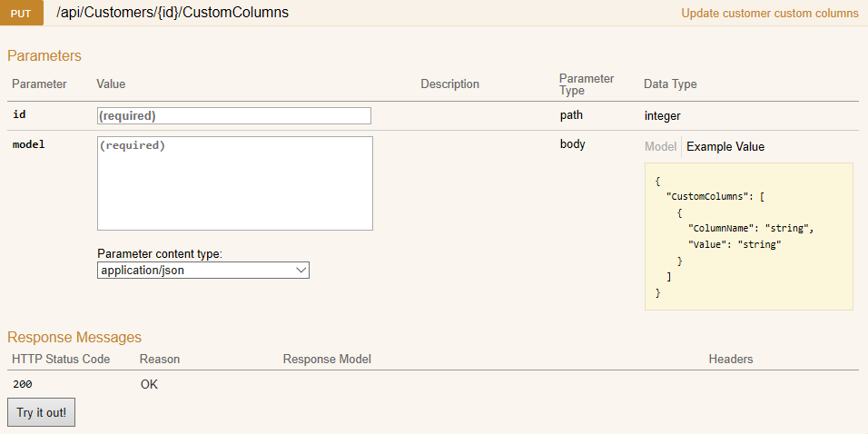
Task: Click the Data Type column header
Action: click(x=670, y=84)
